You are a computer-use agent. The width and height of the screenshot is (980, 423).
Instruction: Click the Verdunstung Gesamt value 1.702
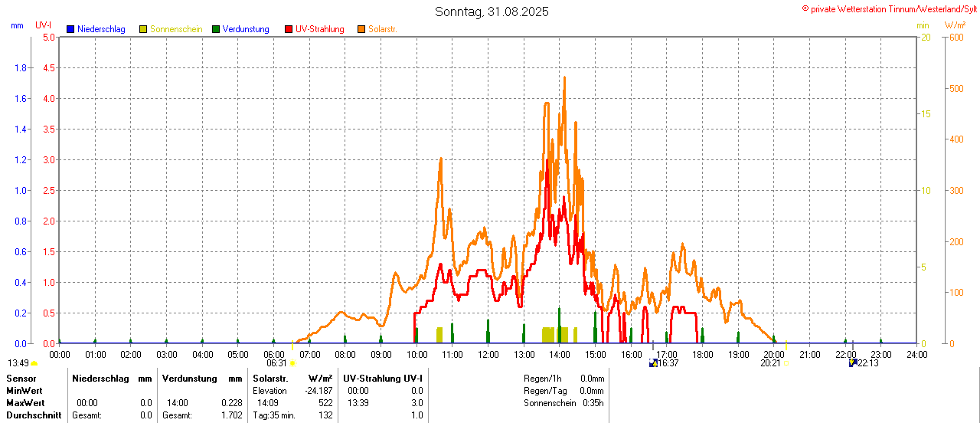231,415
